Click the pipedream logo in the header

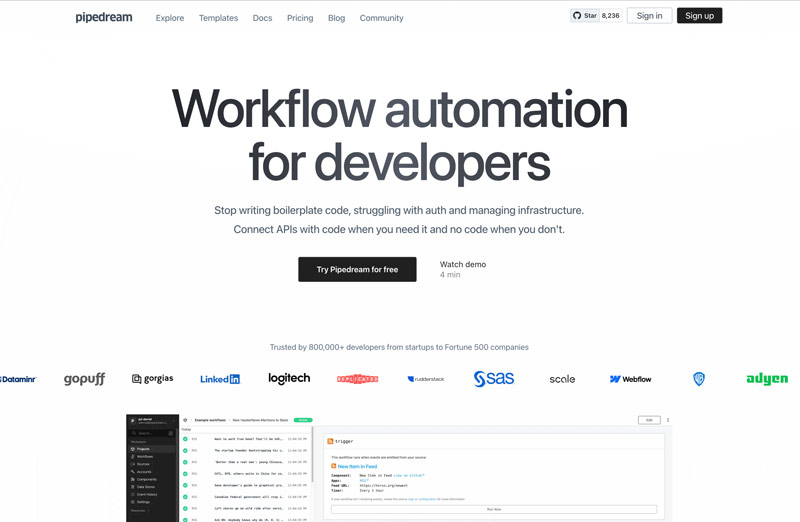tap(104, 17)
